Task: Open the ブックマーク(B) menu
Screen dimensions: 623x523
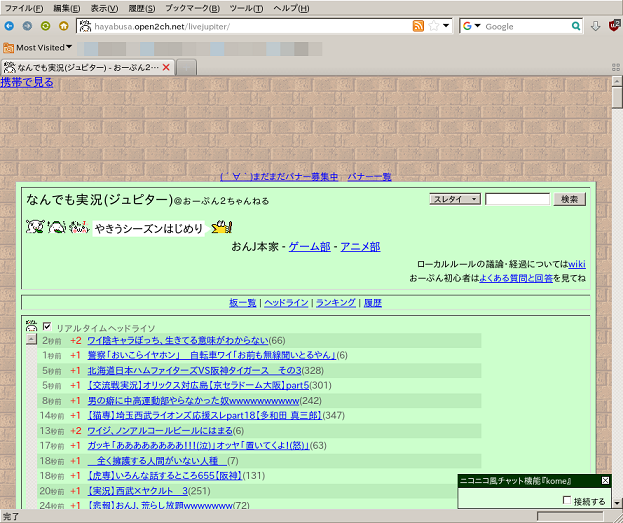Action: coord(192,8)
